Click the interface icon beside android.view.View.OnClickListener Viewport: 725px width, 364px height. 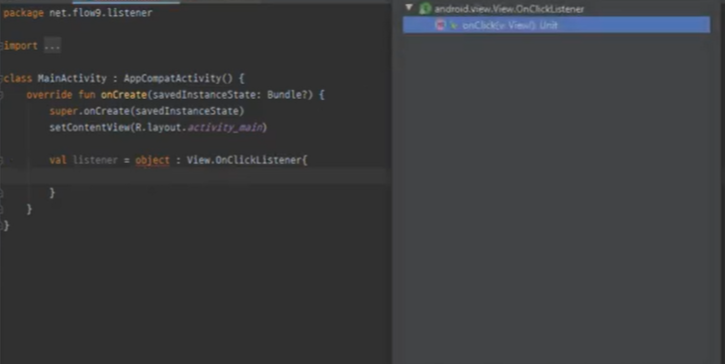click(424, 8)
